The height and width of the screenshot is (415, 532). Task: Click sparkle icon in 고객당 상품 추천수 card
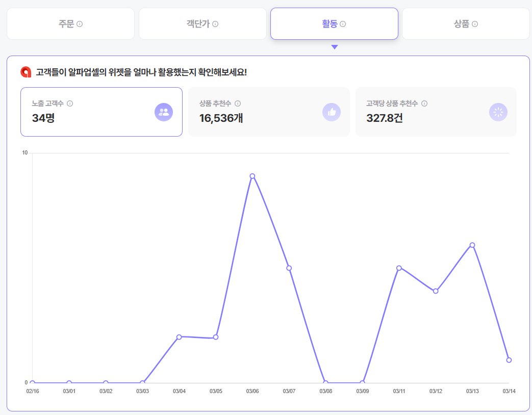point(498,112)
